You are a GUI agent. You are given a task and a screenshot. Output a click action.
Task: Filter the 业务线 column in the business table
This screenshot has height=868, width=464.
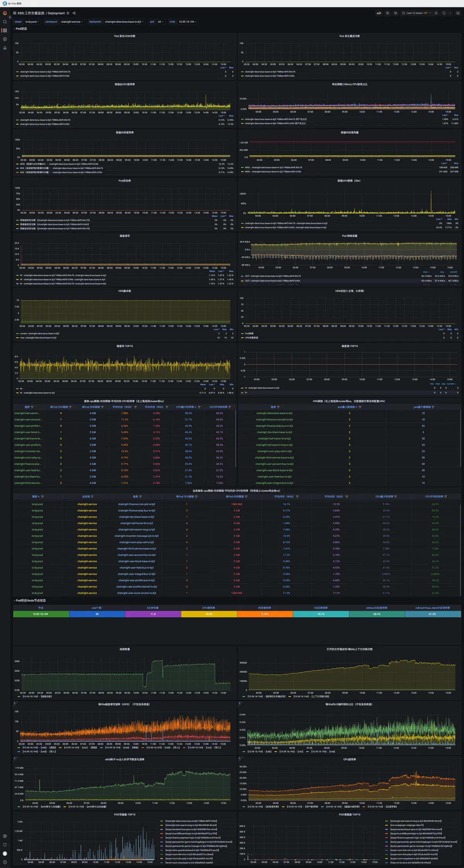click(x=92, y=497)
